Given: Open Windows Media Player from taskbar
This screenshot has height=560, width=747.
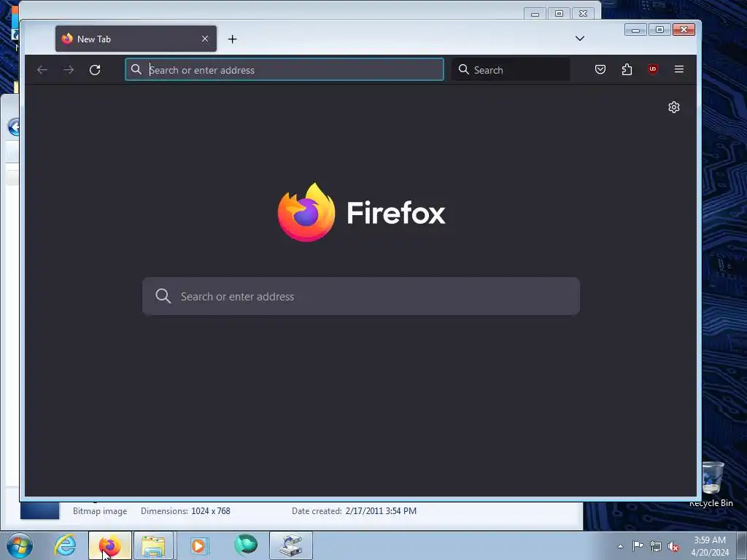Looking at the screenshot, I should click(x=198, y=545).
